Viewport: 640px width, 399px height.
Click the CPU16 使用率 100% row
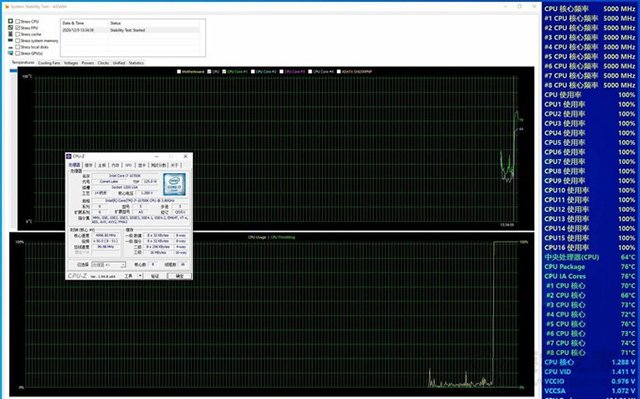(590, 248)
